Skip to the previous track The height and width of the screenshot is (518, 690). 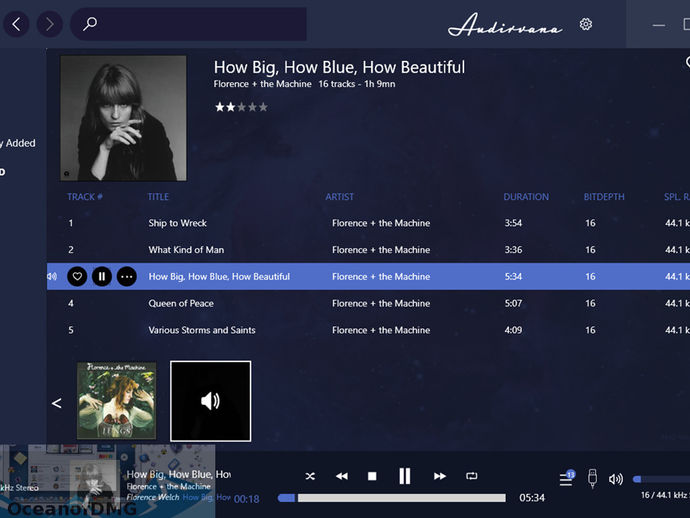341,476
